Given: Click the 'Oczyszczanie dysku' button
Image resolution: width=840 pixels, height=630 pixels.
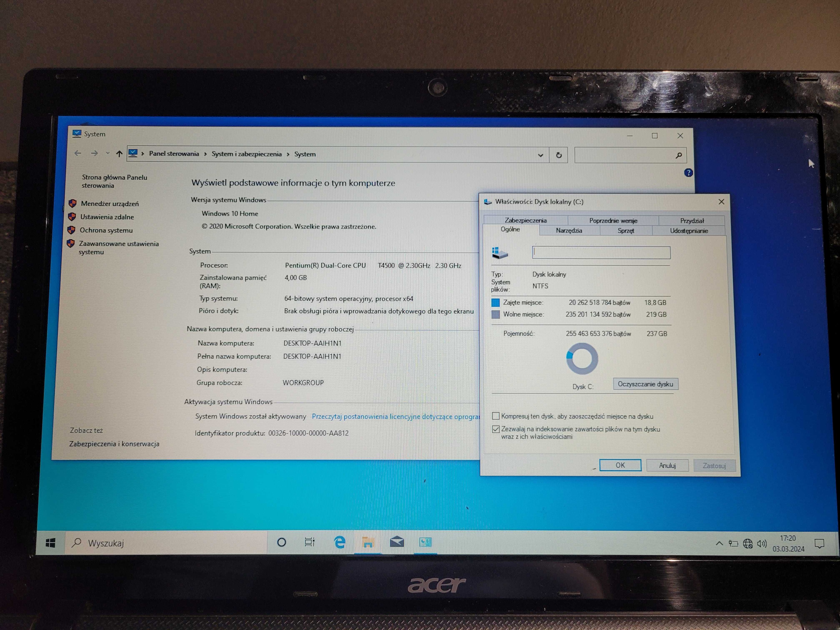Looking at the screenshot, I should click(645, 384).
